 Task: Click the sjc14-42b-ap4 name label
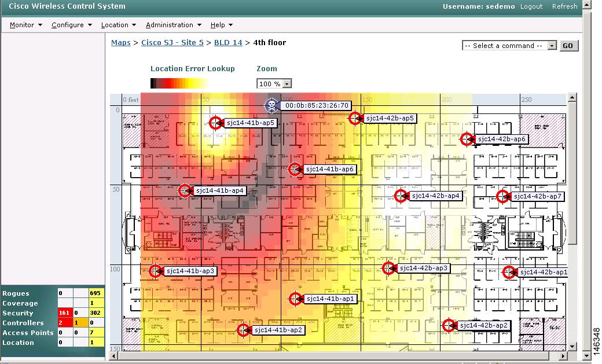pos(435,196)
